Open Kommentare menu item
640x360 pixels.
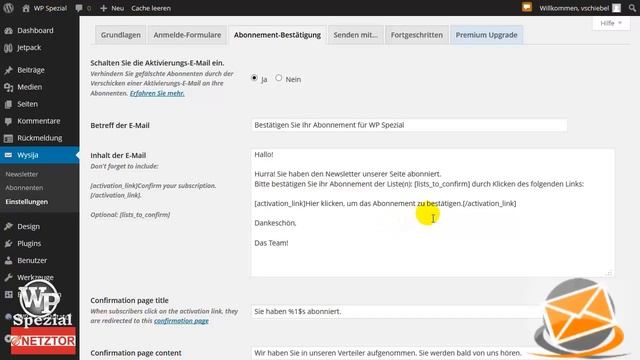(x=38, y=121)
